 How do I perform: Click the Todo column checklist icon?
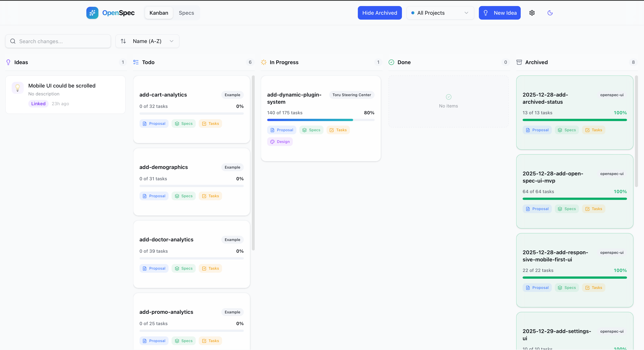[136, 62]
